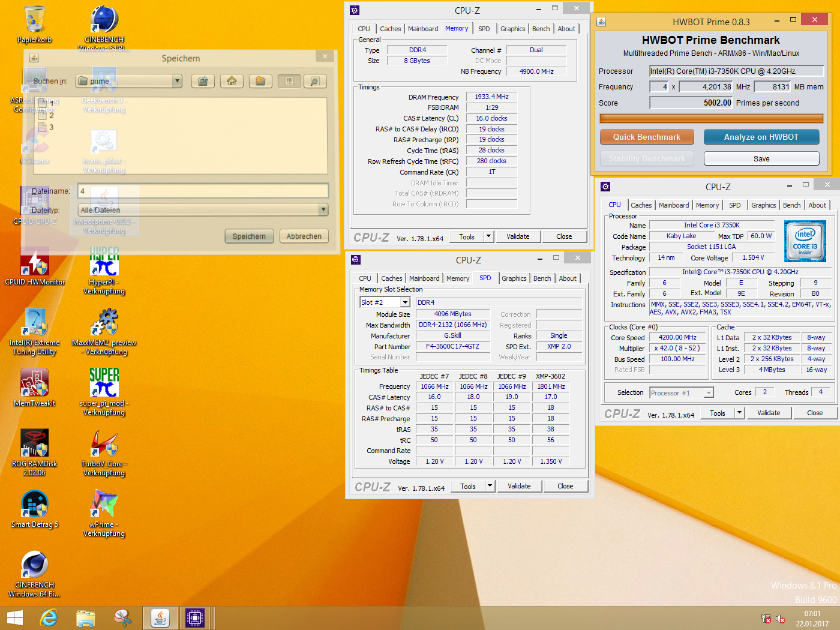
Task: Create new folder in Speichern dialog
Action: [260, 81]
